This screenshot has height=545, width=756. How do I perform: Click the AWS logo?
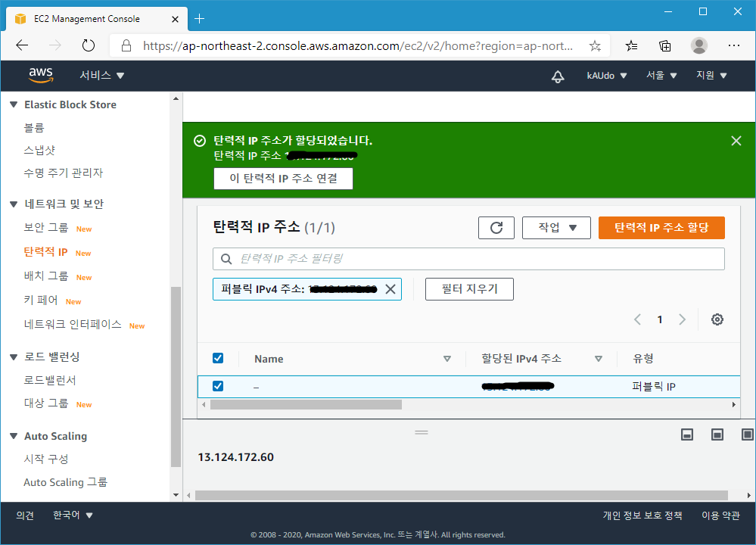tap(41, 75)
